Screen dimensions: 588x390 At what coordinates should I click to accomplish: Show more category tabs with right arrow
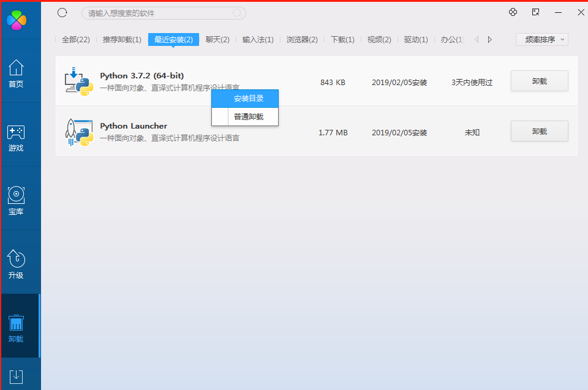(490, 39)
